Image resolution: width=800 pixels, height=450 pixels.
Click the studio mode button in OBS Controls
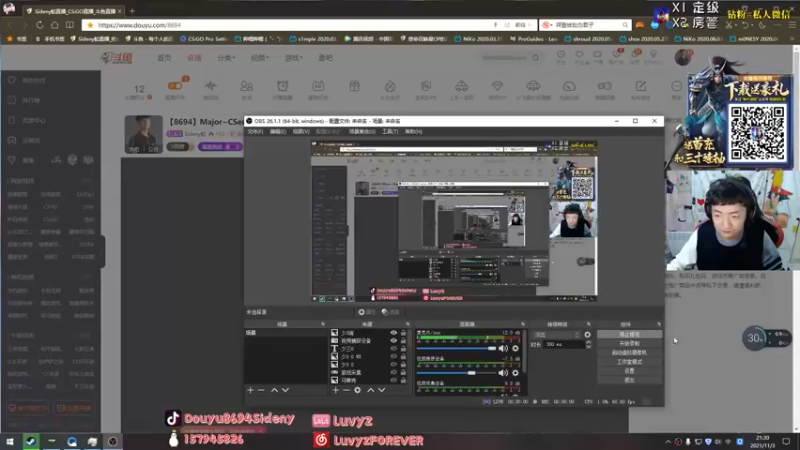629,362
